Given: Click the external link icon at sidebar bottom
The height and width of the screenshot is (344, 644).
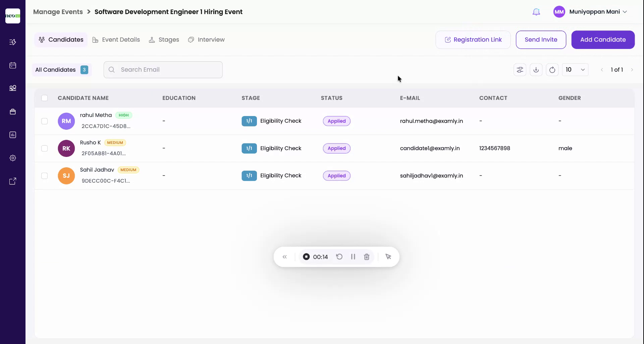Looking at the screenshot, I should pyautogui.click(x=13, y=181).
